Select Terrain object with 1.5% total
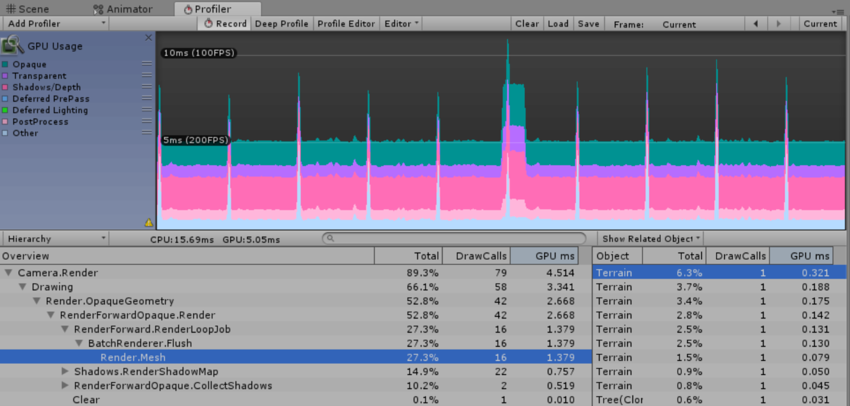 tap(721, 357)
